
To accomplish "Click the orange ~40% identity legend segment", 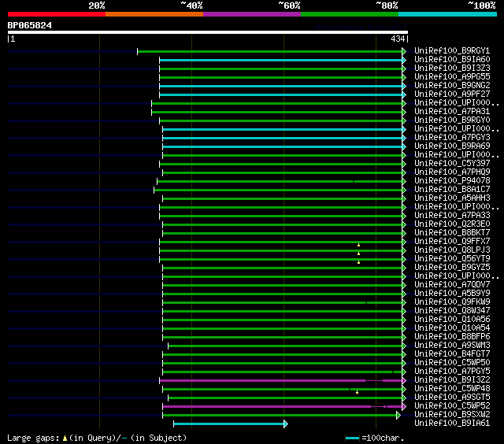I will [x=154, y=14].
